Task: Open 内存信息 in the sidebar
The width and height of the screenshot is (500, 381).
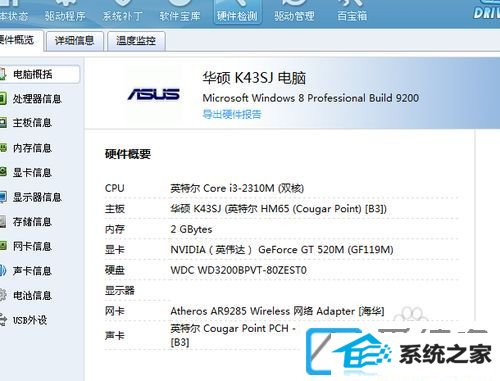Action: [32, 148]
